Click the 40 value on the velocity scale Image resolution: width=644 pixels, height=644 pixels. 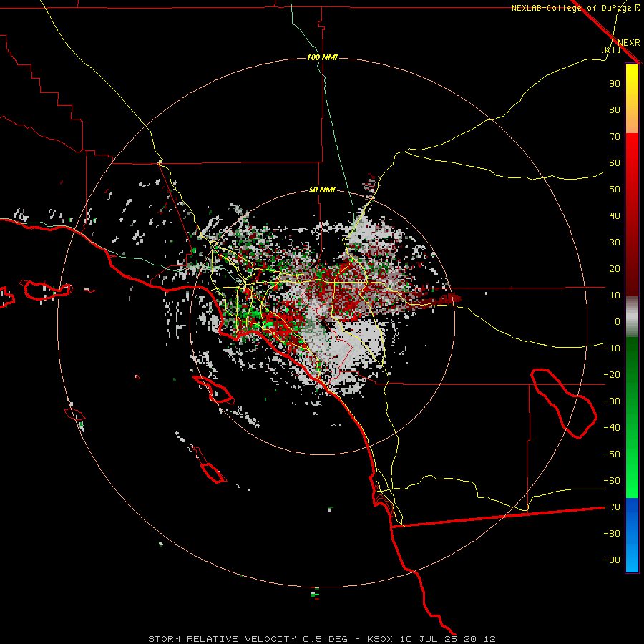tap(615, 215)
